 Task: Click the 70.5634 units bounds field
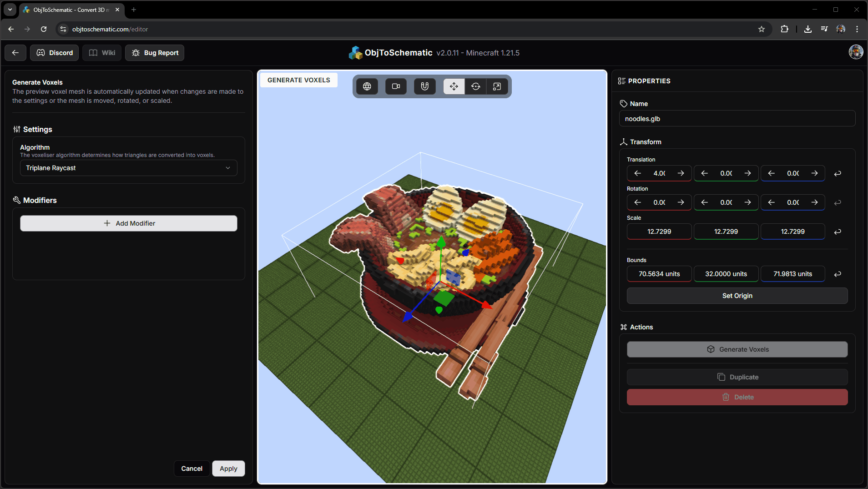[x=659, y=274]
